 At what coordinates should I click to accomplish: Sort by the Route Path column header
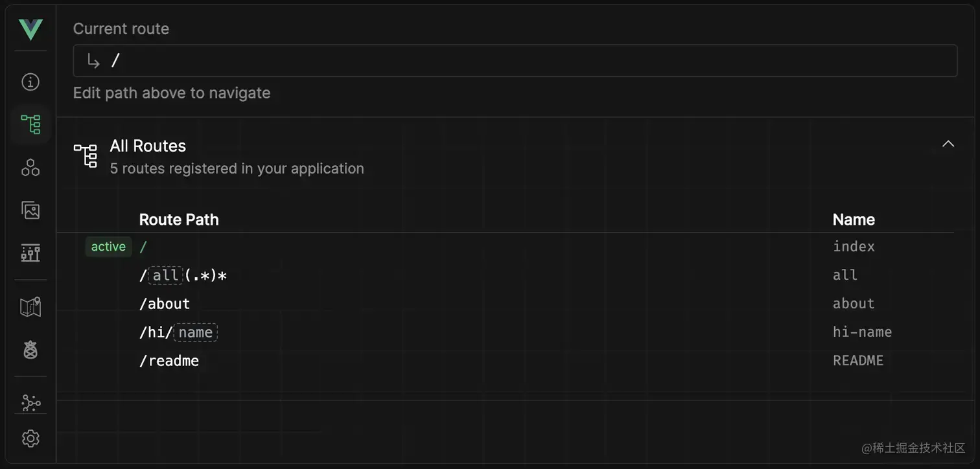coord(179,220)
